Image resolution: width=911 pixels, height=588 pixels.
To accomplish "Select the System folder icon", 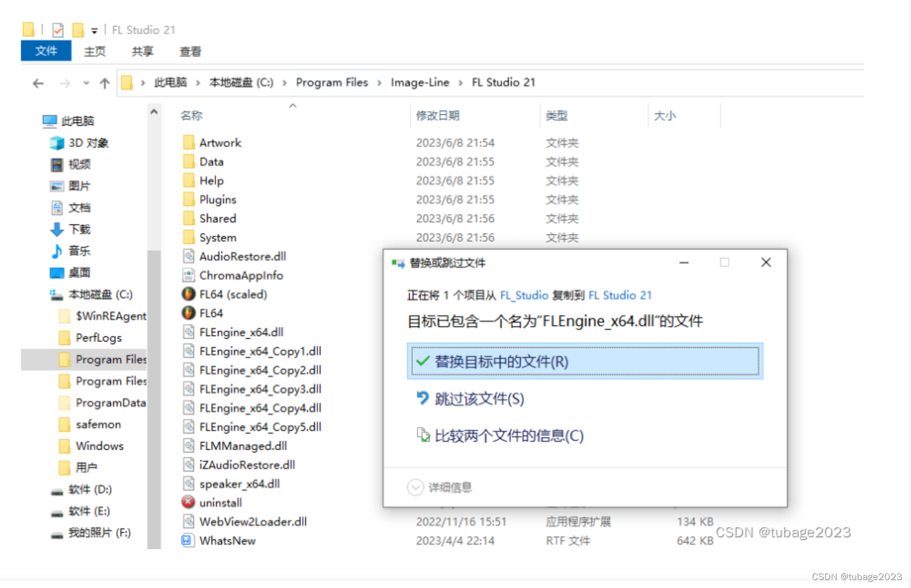I will pyautogui.click(x=189, y=237).
